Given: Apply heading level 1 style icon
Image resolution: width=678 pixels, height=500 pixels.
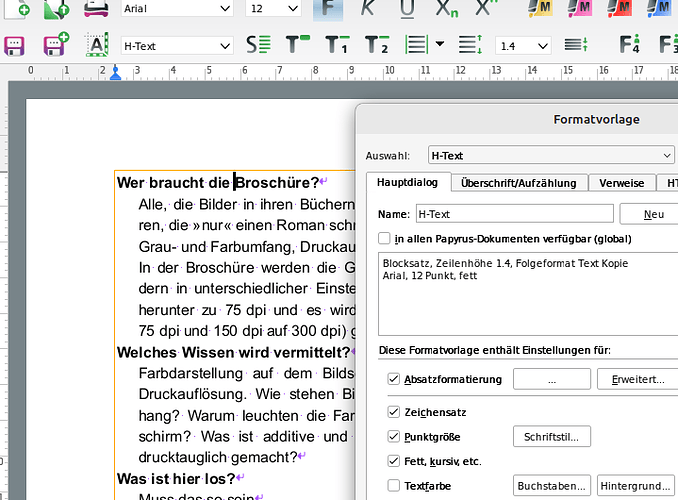Looking at the screenshot, I should 338,45.
